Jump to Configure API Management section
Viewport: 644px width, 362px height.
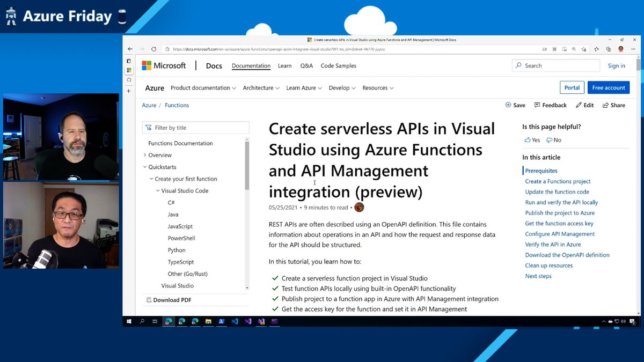(560, 234)
